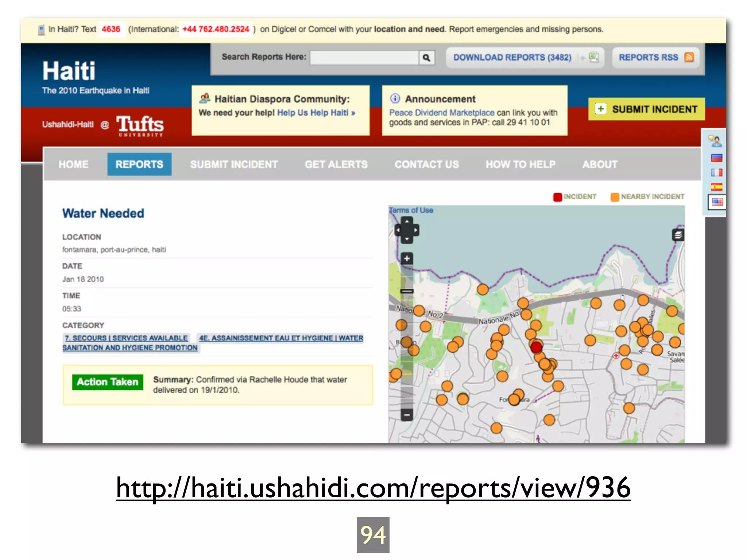747x560 pixels.
Task: Click the plus icon on Submit Incident
Action: (601, 109)
